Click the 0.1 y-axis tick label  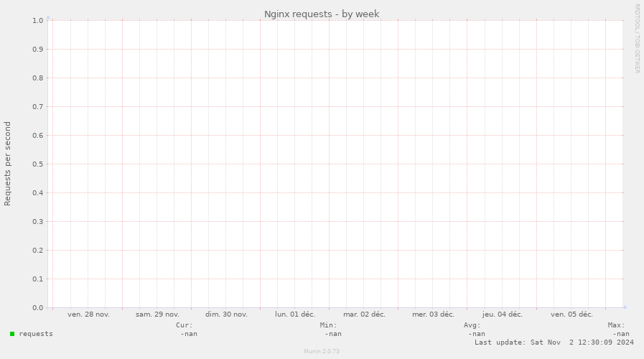pos(38,279)
